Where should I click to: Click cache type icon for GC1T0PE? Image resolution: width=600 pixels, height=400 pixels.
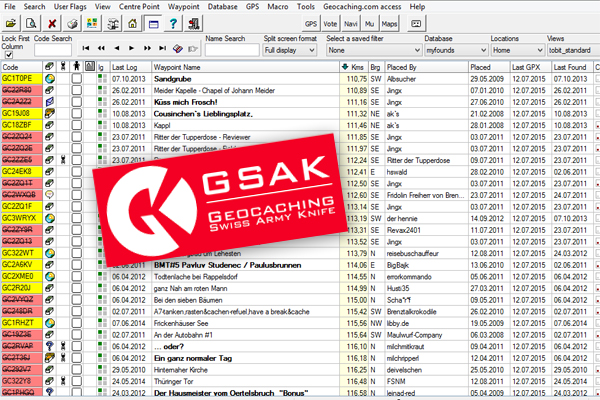[49, 79]
